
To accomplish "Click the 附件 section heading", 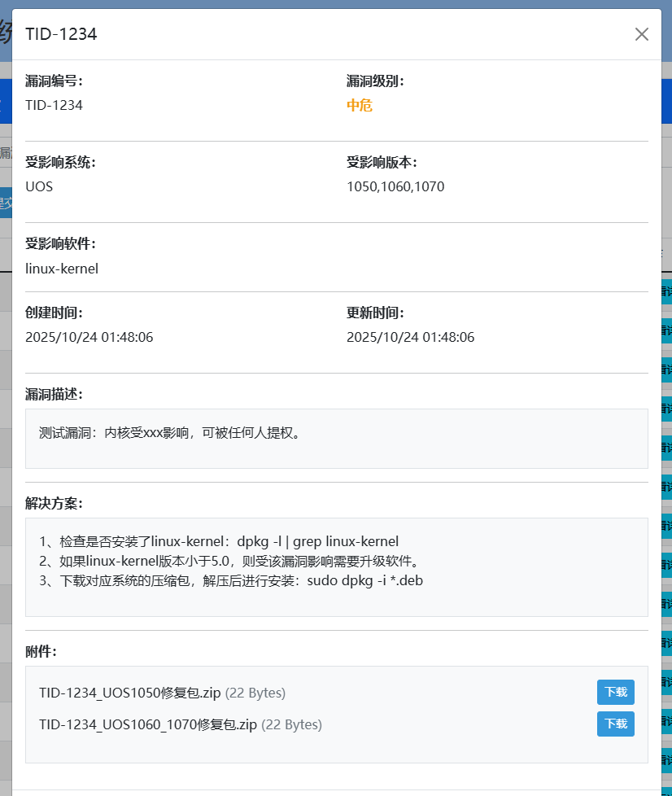I will click(41, 650).
